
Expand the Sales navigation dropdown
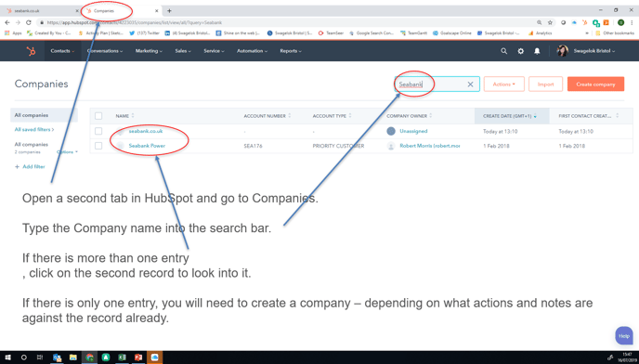pos(183,51)
